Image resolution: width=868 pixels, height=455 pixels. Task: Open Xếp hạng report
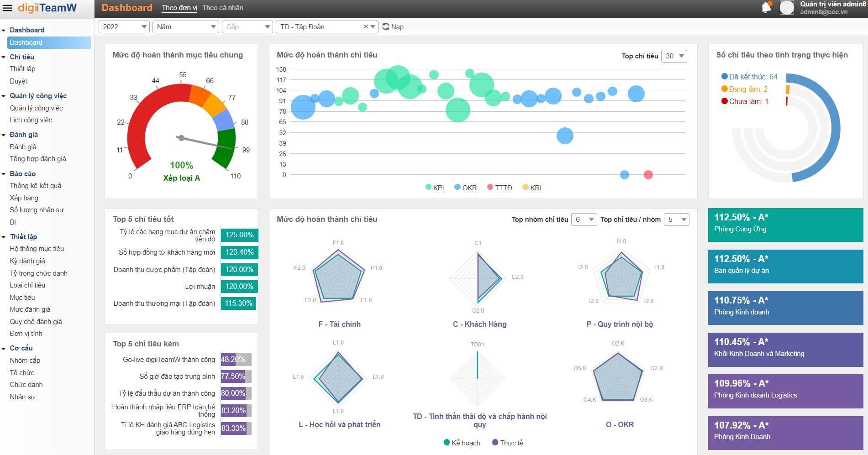[x=24, y=198]
